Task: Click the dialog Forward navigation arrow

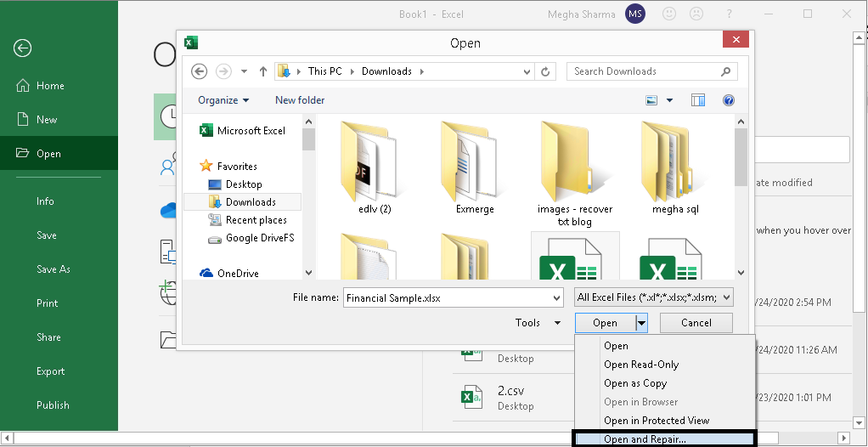Action: (223, 71)
